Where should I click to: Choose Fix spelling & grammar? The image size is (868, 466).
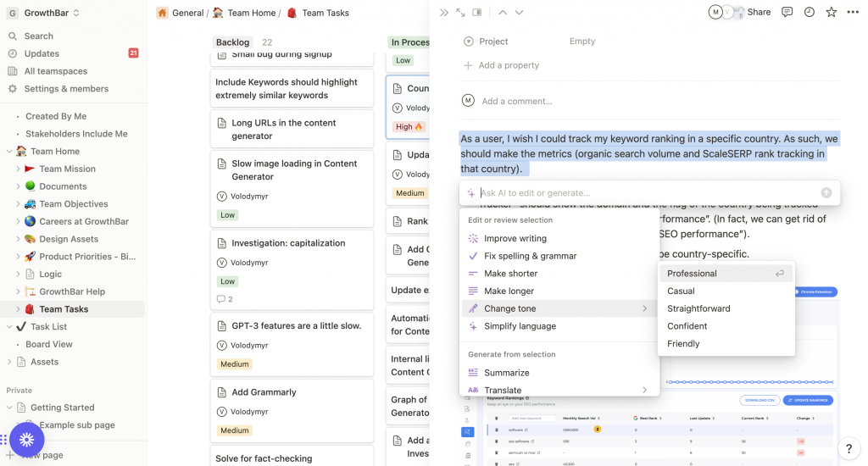coord(559,256)
